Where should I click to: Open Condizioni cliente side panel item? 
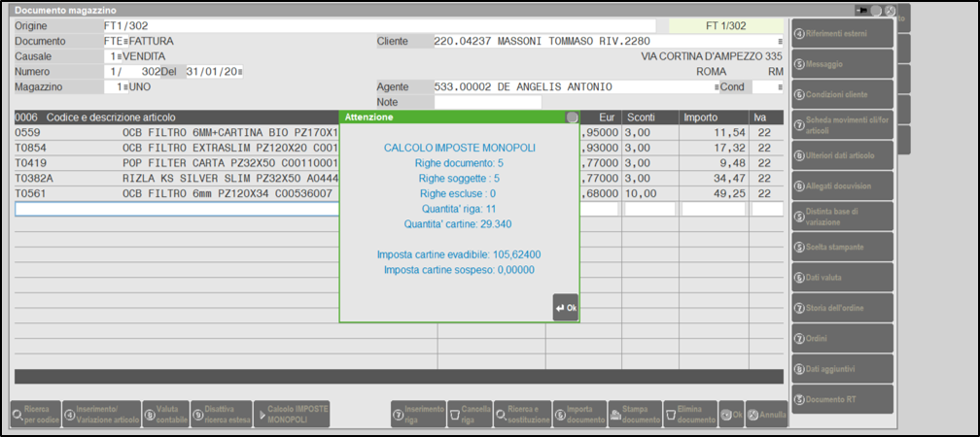pyautogui.click(x=840, y=94)
